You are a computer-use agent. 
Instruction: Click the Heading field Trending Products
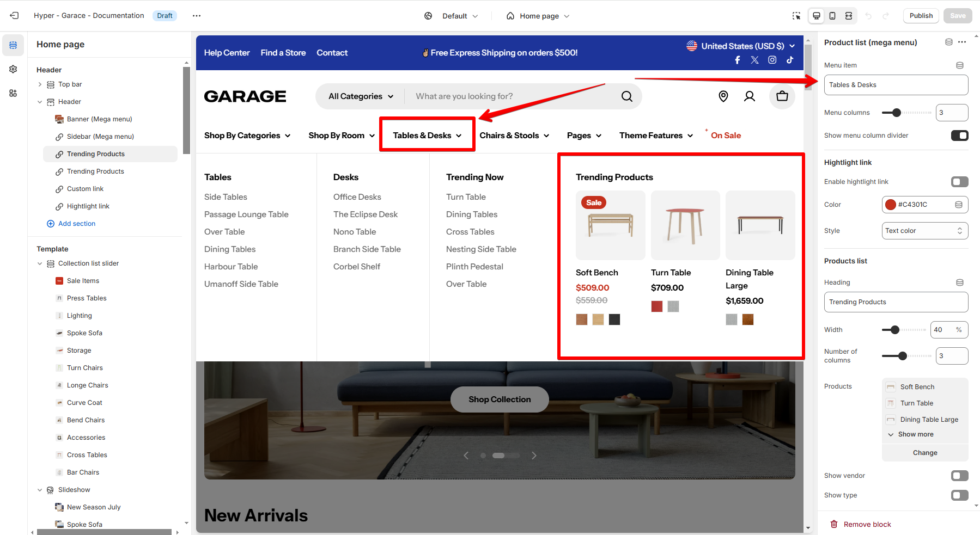(x=896, y=302)
